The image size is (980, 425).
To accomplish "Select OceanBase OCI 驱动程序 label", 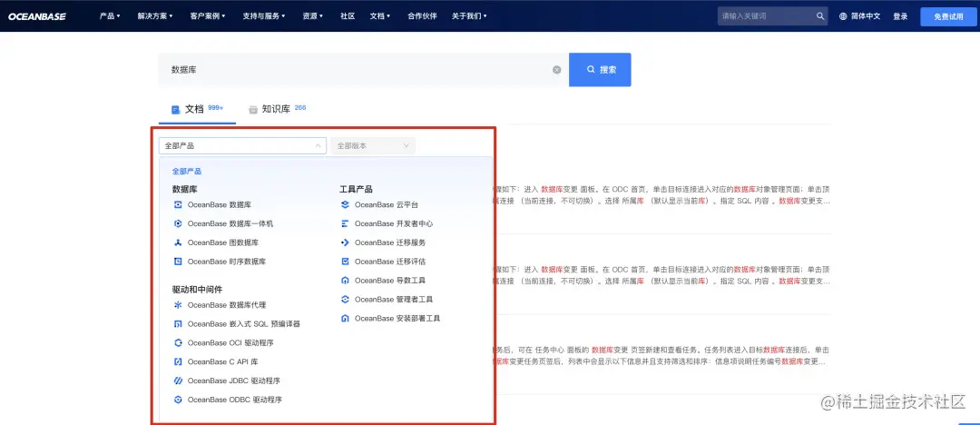I will 230,342.
